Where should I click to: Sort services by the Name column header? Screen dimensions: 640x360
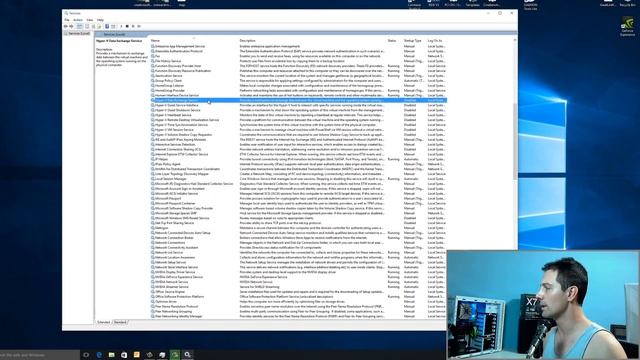tap(155, 41)
